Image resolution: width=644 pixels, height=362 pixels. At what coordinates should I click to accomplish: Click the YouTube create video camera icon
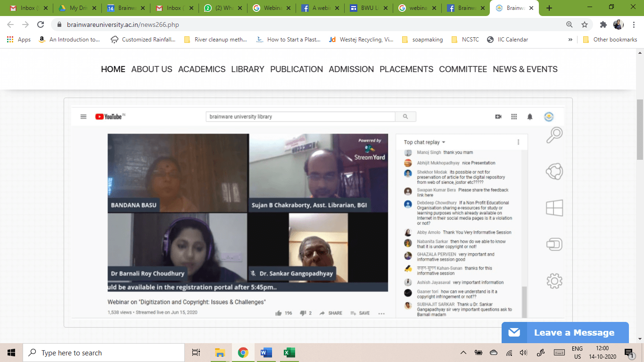[x=498, y=117]
